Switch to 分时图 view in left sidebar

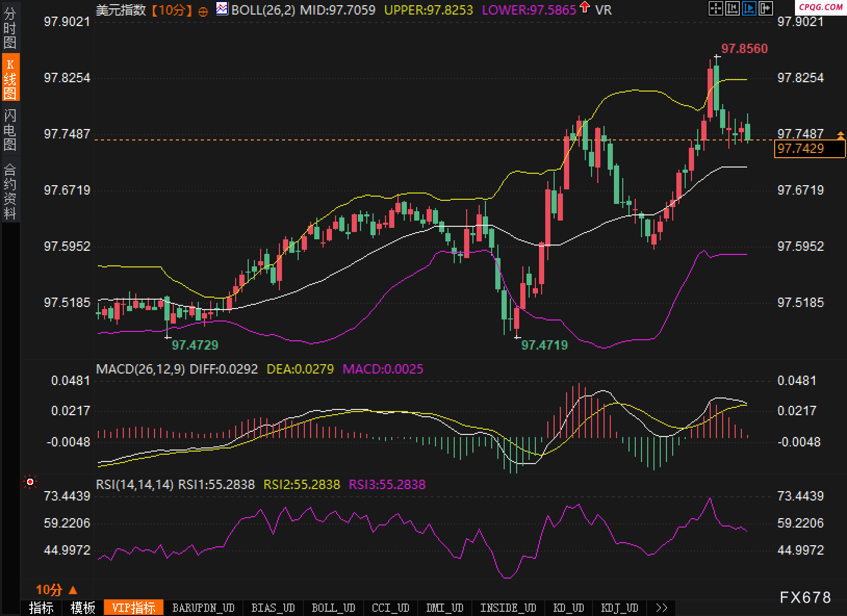pyautogui.click(x=10, y=28)
